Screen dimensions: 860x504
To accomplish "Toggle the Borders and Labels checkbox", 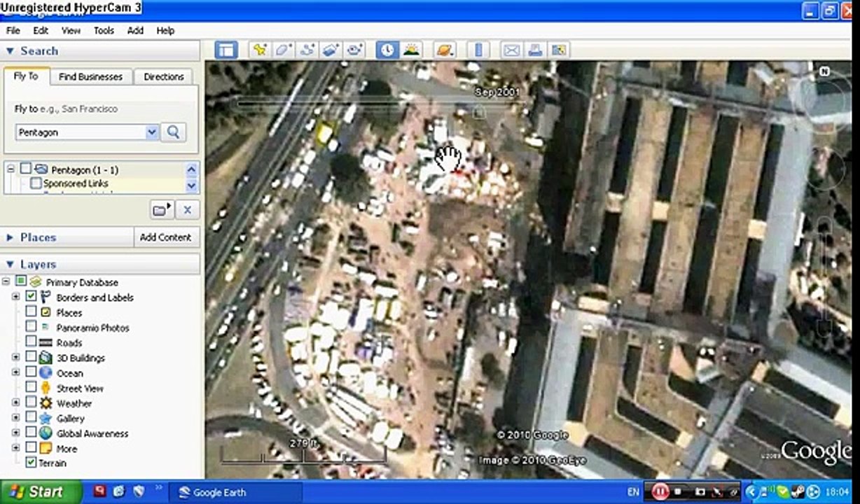I will [31, 297].
